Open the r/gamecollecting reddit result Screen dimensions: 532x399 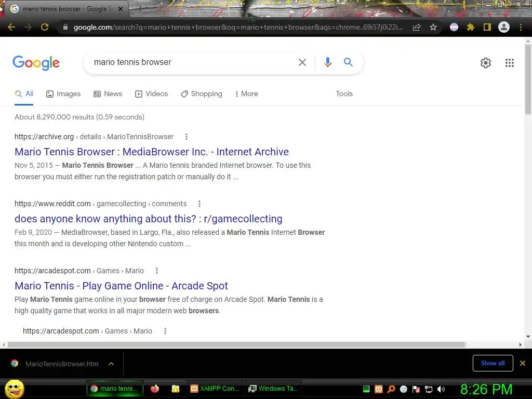pyautogui.click(x=148, y=219)
